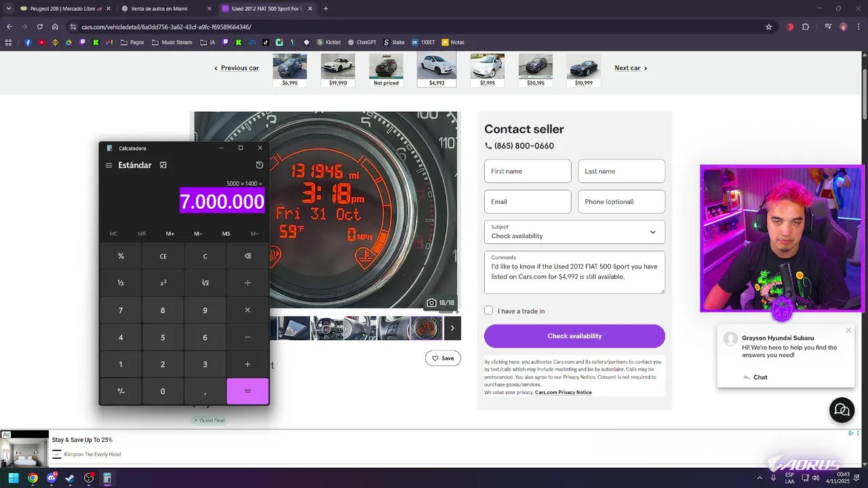Show next photo thumbnails arrow
The height and width of the screenshot is (488, 868).
(x=452, y=328)
